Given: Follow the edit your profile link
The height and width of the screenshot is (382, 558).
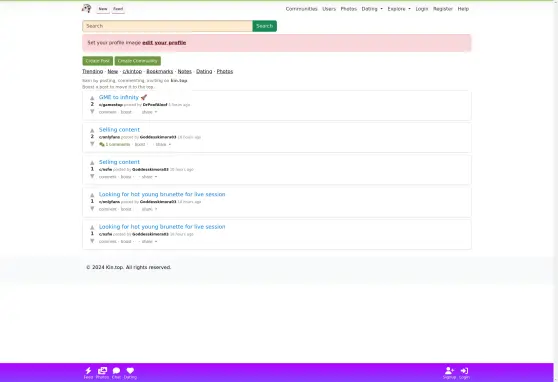Looking at the screenshot, I should coord(164,43).
